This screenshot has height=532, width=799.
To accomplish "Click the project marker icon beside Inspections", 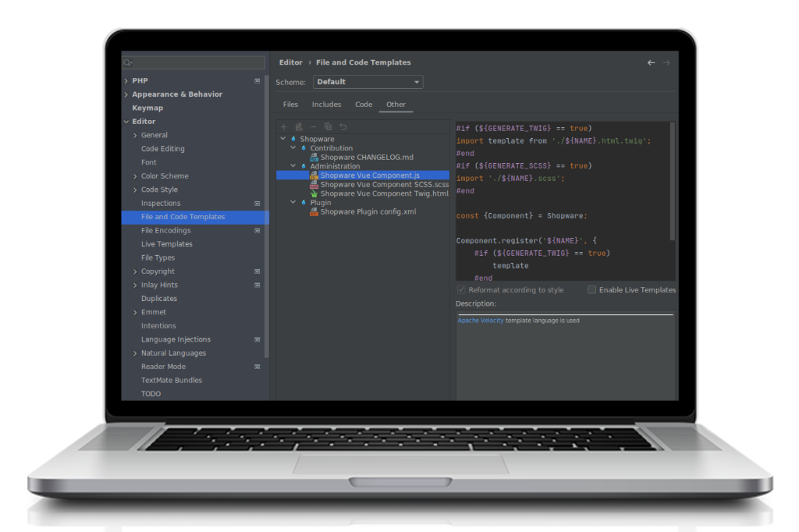I will (x=257, y=204).
